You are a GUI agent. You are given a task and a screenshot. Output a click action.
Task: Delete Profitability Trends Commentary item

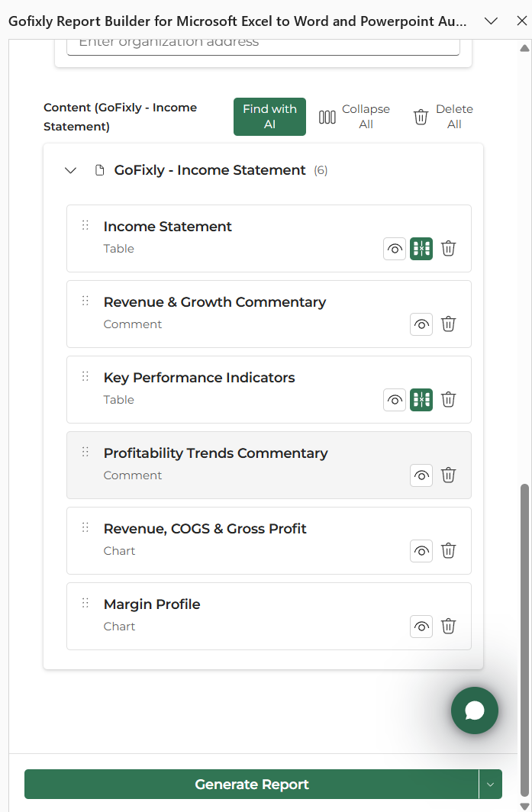[449, 476]
